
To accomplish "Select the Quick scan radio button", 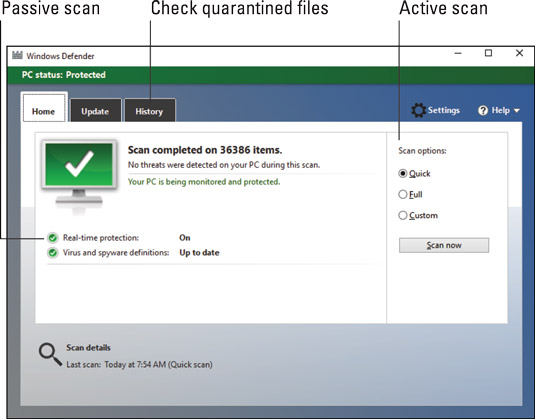I will point(403,173).
